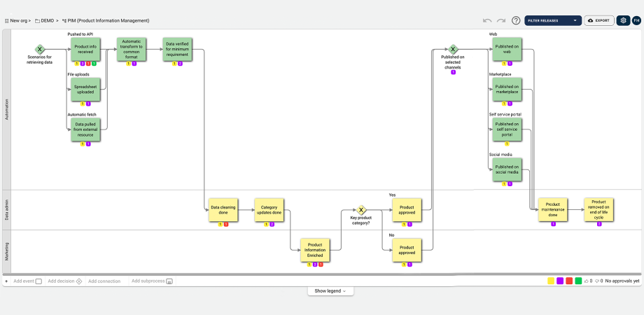Select the Published on selected channels gateway
644x315 pixels.
pyautogui.click(x=453, y=50)
